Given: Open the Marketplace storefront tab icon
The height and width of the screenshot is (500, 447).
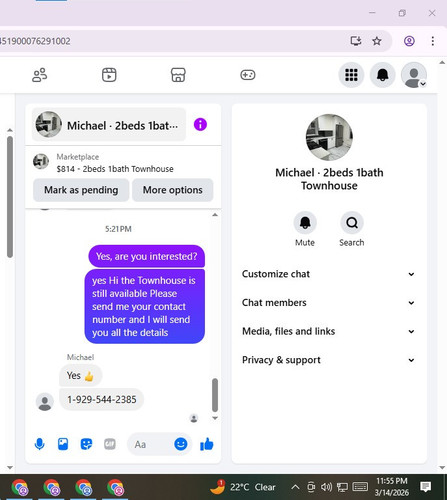Looking at the screenshot, I should [x=178, y=75].
